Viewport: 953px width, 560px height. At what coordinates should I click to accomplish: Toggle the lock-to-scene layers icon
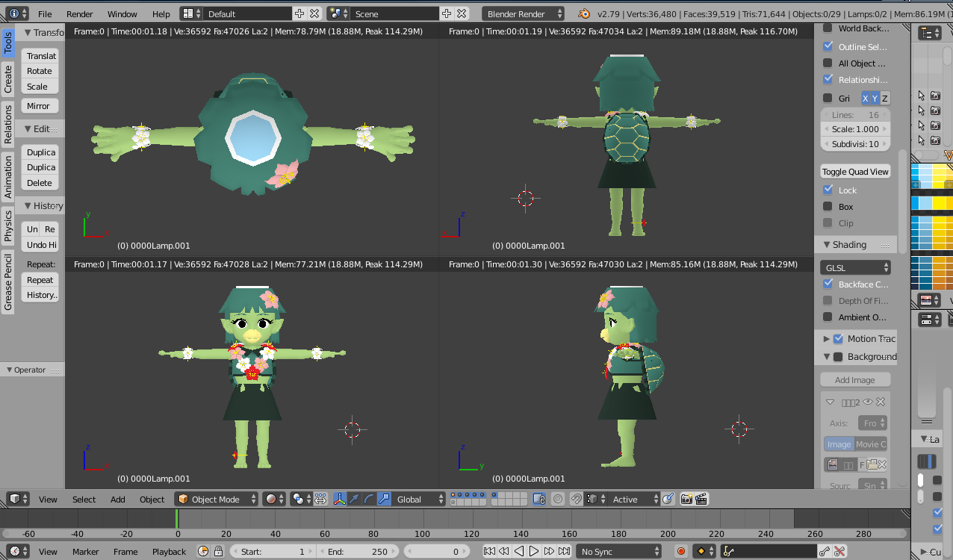click(x=539, y=499)
